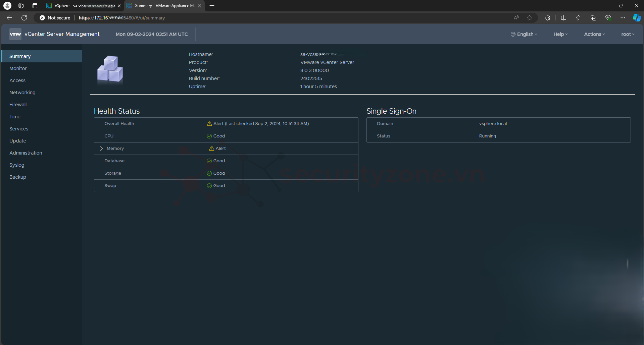Open browser settings ellipsis menu
Image resolution: width=644 pixels, height=345 pixels.
point(623,18)
